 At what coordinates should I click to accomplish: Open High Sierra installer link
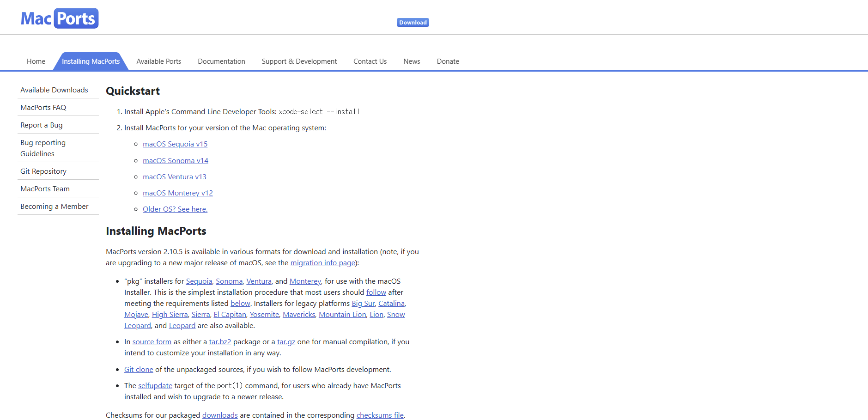coord(170,315)
